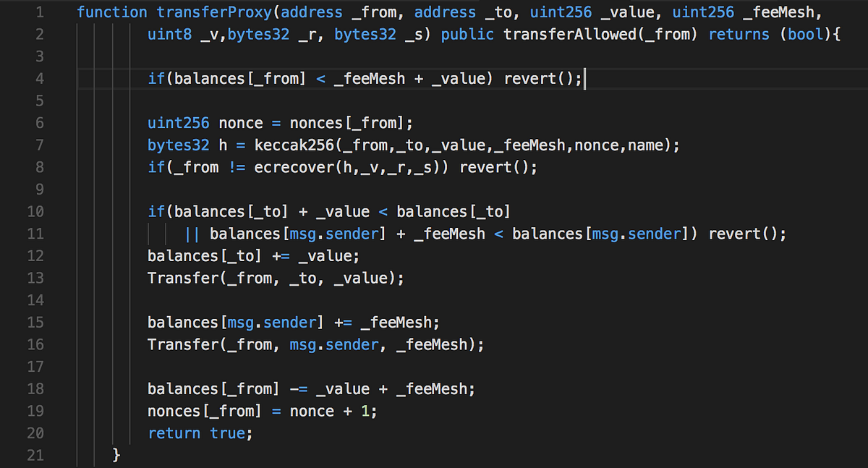Click the '||' operator on line 11

192,234
